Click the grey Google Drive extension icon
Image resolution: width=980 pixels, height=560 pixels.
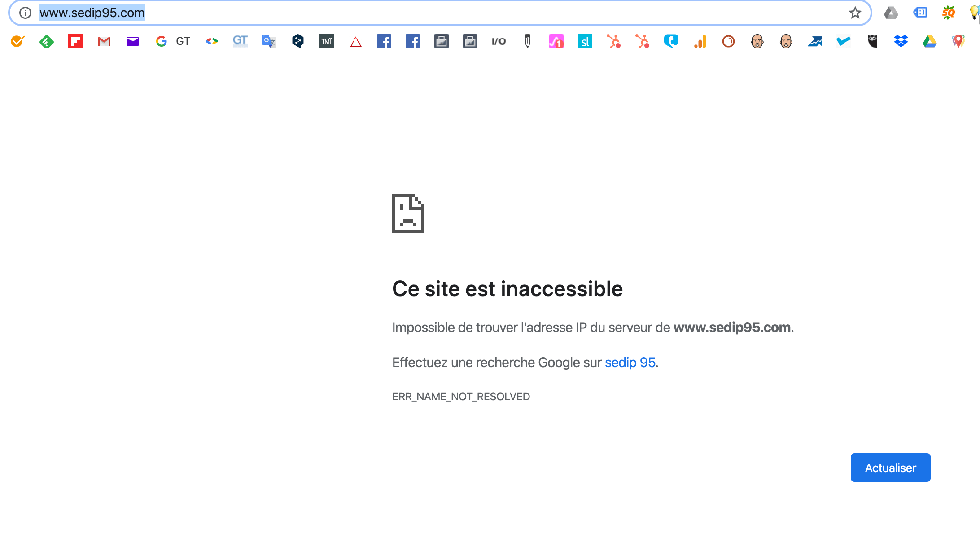pyautogui.click(x=891, y=13)
